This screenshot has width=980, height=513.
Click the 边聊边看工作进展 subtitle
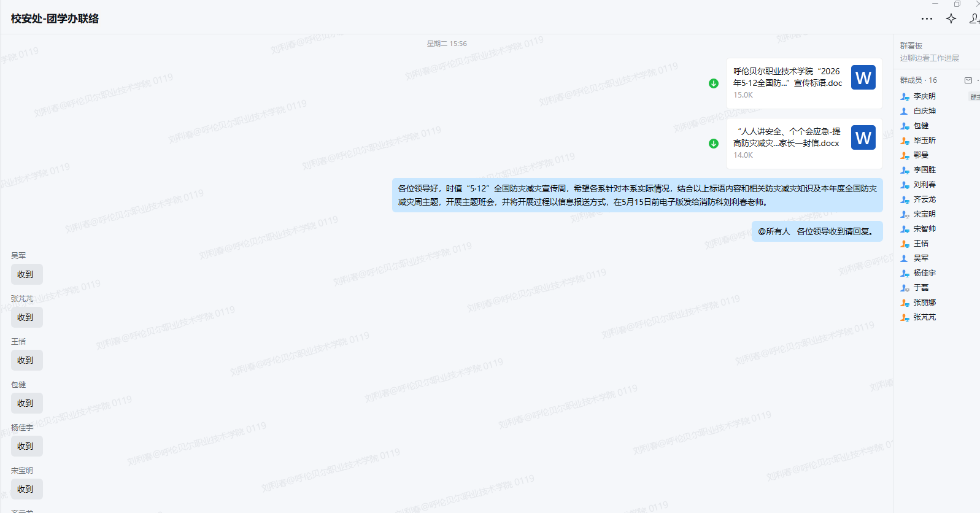tap(930, 58)
